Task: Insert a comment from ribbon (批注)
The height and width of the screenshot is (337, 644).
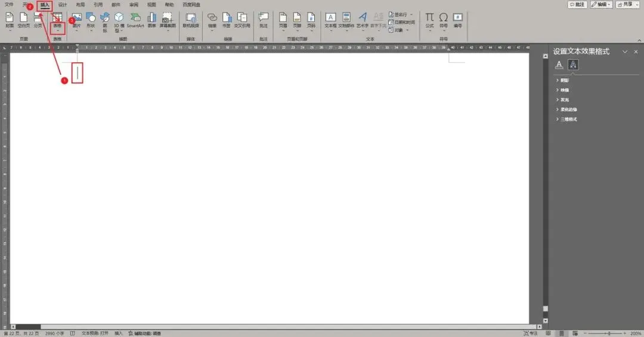Action: click(x=264, y=20)
